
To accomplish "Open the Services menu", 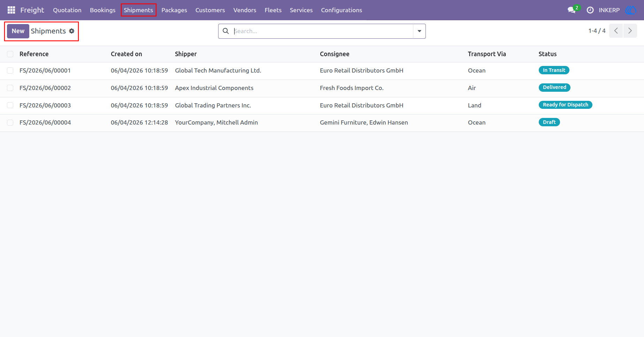I will [301, 10].
